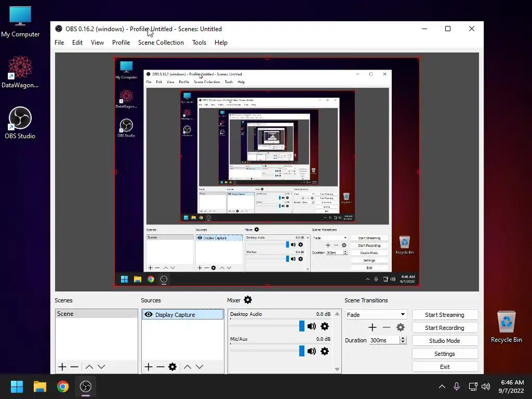
Task: Open the Tools menu
Action: pyautogui.click(x=199, y=43)
